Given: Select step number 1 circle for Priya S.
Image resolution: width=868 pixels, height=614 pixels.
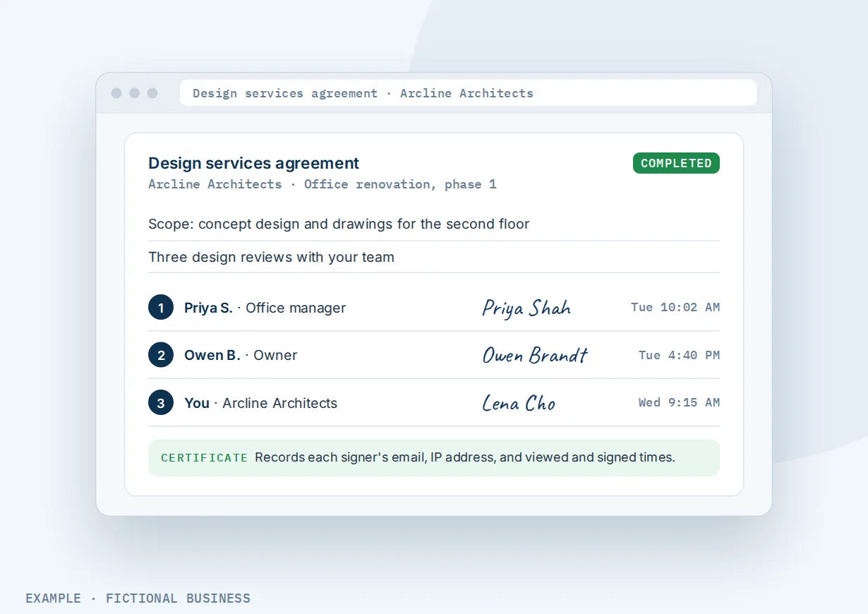Looking at the screenshot, I should point(161,308).
